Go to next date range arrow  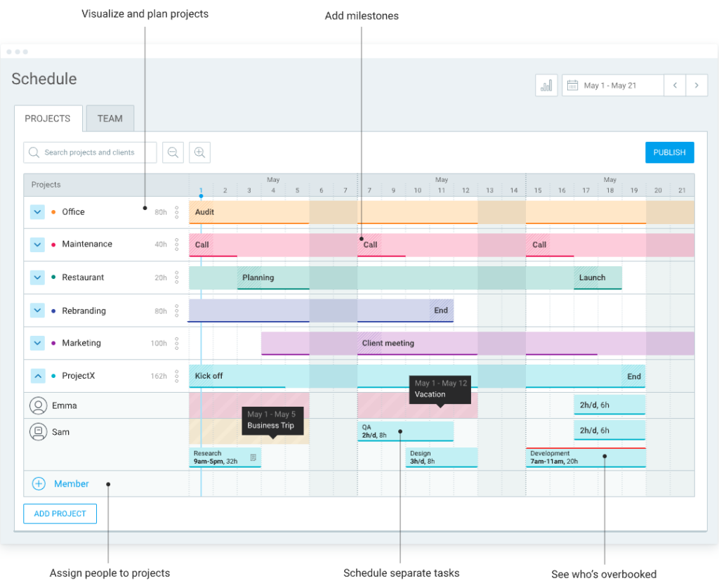697,85
